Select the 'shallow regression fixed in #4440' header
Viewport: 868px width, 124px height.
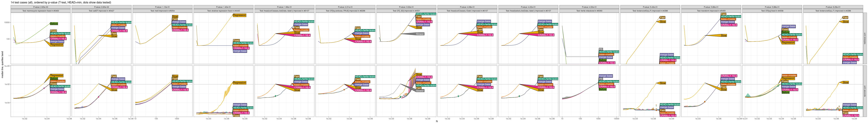(x=223, y=11)
